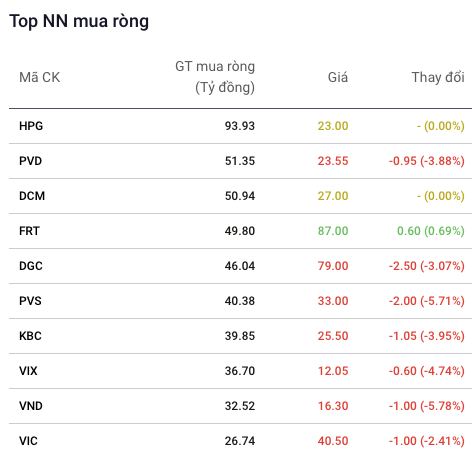Viewport: 472px width, 458px height.
Task: Sort by the Mã CK column header
Action: [40, 77]
